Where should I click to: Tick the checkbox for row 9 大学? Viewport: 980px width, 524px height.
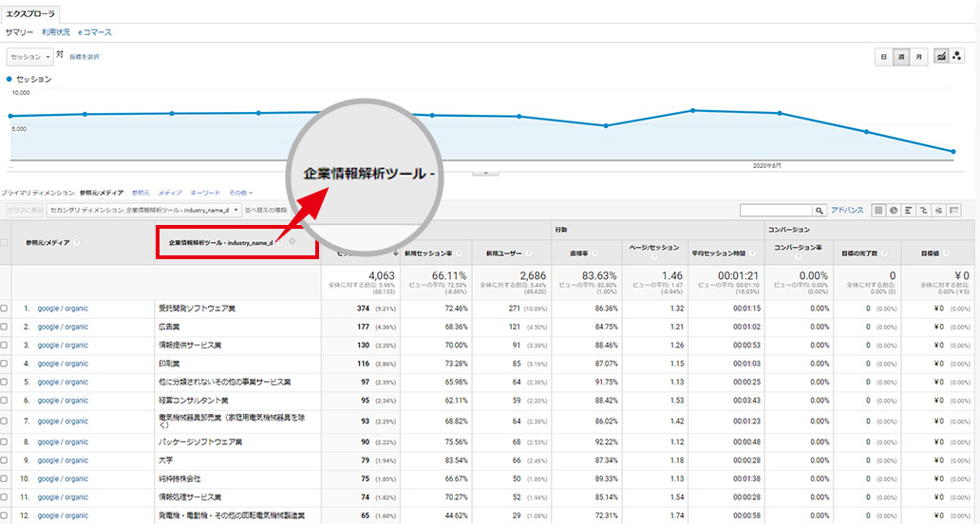pos(5,460)
